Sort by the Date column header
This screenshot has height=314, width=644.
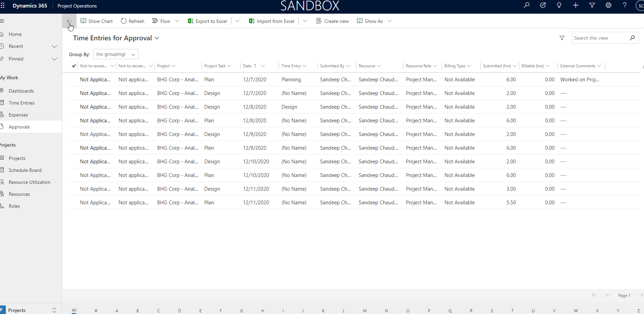pyautogui.click(x=247, y=66)
